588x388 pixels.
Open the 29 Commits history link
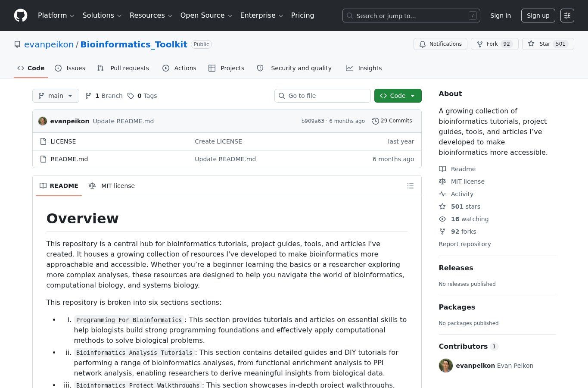pyautogui.click(x=392, y=121)
